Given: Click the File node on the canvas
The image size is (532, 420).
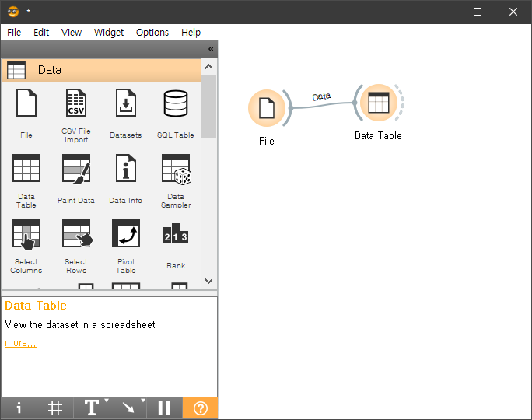Looking at the screenshot, I should click(267, 108).
